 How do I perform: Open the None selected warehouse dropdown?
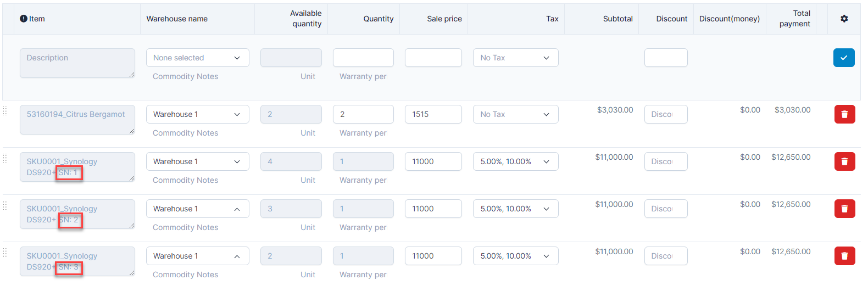[197, 58]
